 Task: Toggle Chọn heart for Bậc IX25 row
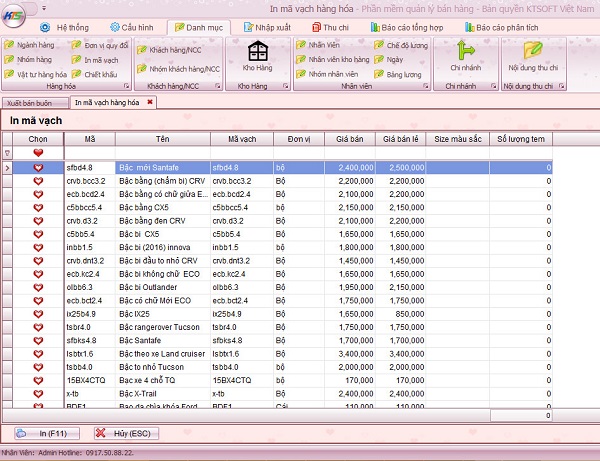pyautogui.click(x=38, y=313)
